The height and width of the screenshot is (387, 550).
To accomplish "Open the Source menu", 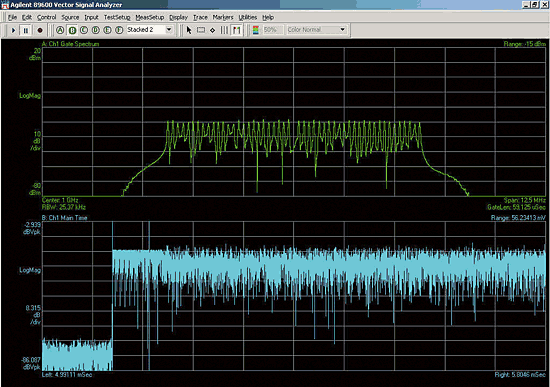I will (x=70, y=17).
